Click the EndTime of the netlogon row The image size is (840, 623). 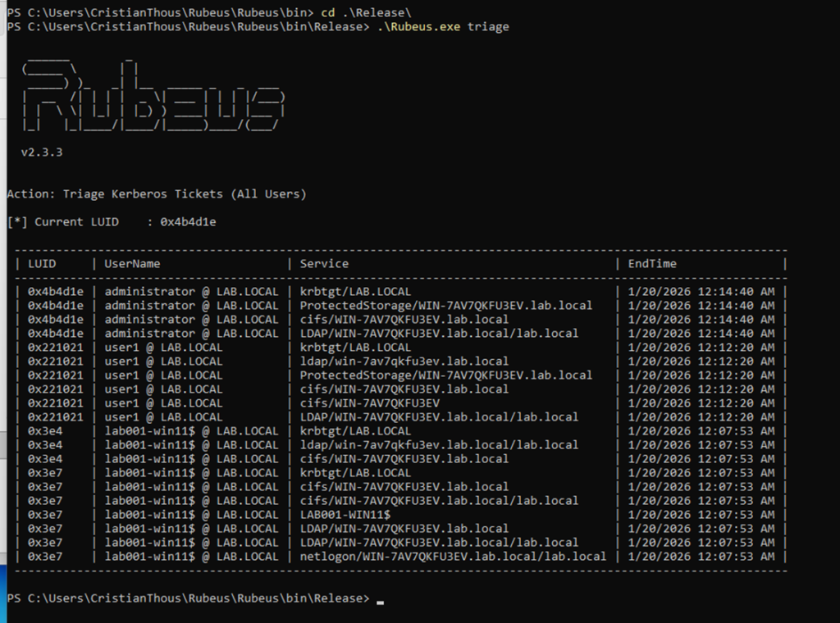[x=701, y=557]
